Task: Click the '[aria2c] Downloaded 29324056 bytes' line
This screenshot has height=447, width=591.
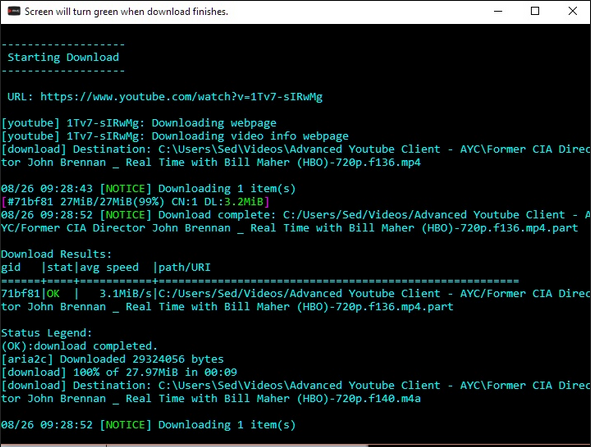Action: (112, 360)
